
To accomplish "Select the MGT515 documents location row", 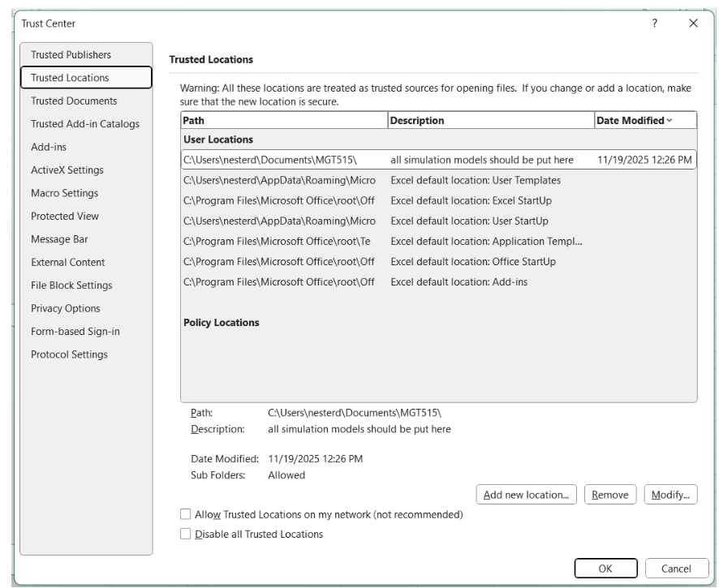I will (x=439, y=160).
